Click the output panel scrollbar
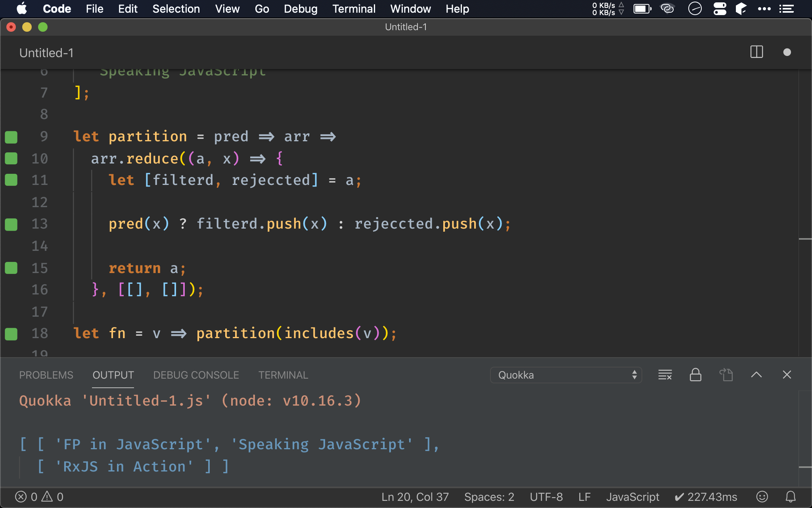This screenshot has width=812, height=508. [x=805, y=438]
